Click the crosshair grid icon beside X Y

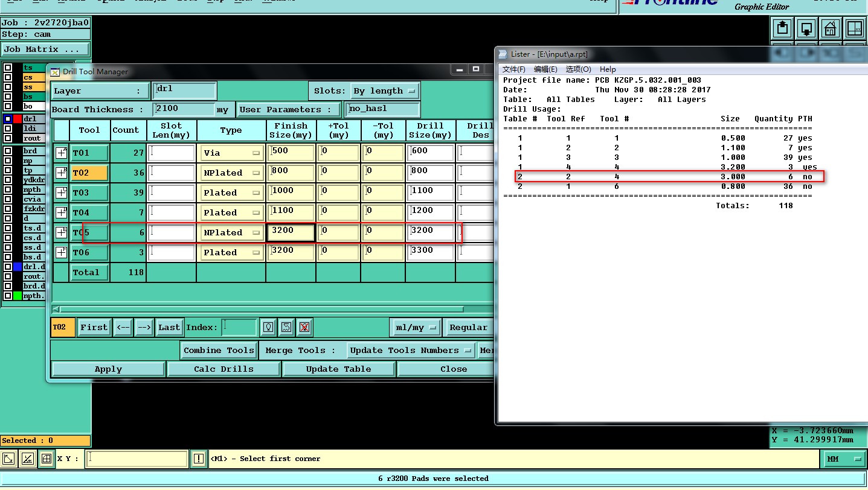[x=46, y=459]
